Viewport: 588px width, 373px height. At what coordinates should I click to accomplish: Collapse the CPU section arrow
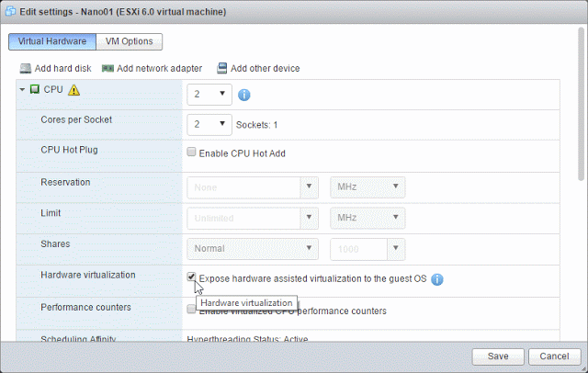pyautogui.click(x=22, y=90)
